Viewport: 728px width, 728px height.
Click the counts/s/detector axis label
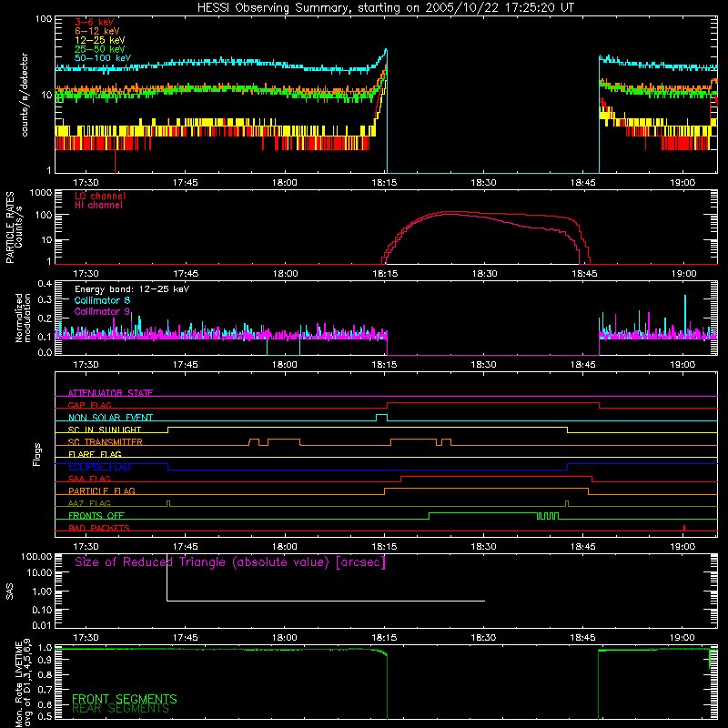coord(25,95)
